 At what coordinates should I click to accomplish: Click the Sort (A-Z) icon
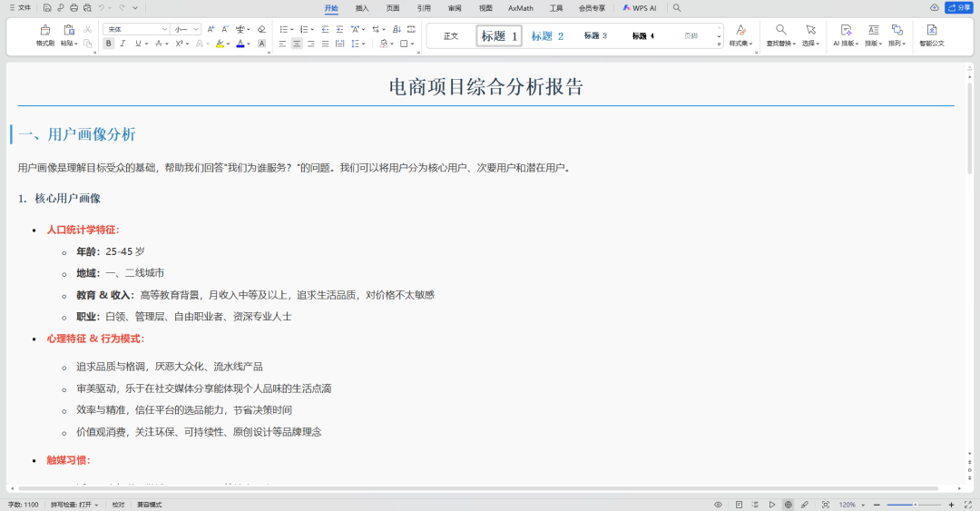[397, 29]
